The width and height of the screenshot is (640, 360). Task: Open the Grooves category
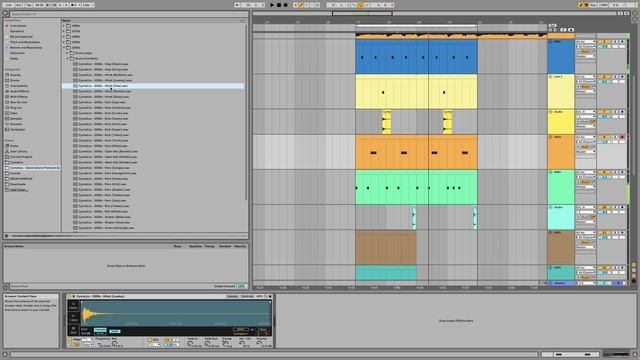point(16,124)
